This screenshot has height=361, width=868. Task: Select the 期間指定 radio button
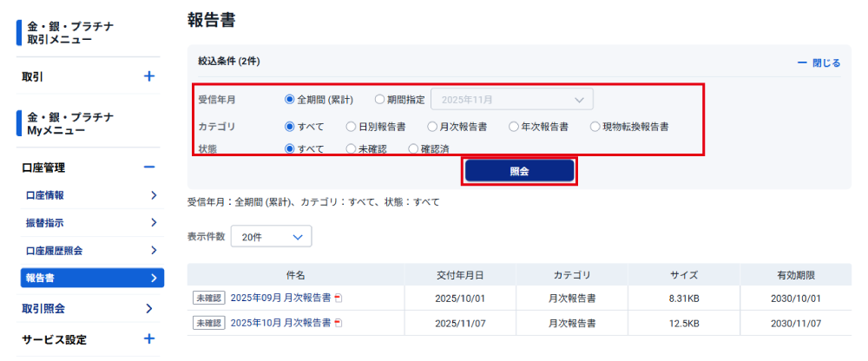[x=379, y=99]
